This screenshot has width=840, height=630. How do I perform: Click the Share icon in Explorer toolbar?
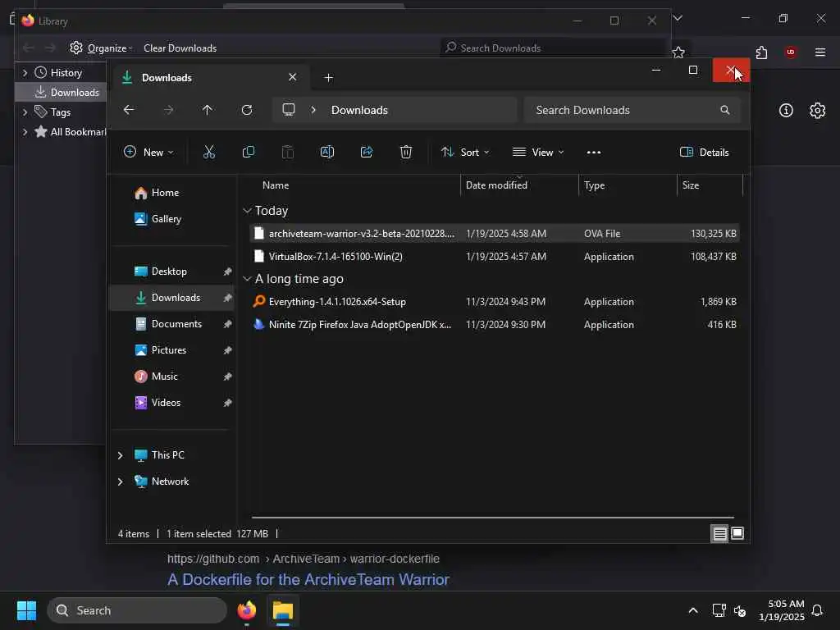[367, 152]
